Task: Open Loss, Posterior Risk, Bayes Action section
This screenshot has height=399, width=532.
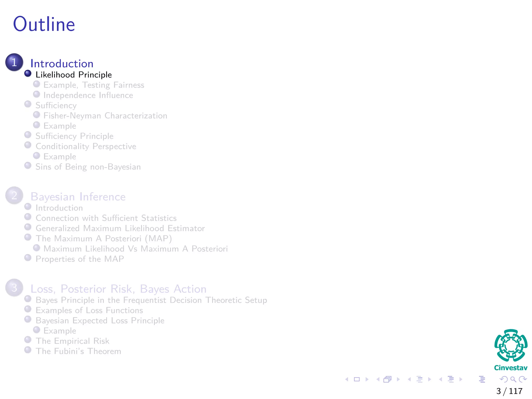Action: click(118, 289)
